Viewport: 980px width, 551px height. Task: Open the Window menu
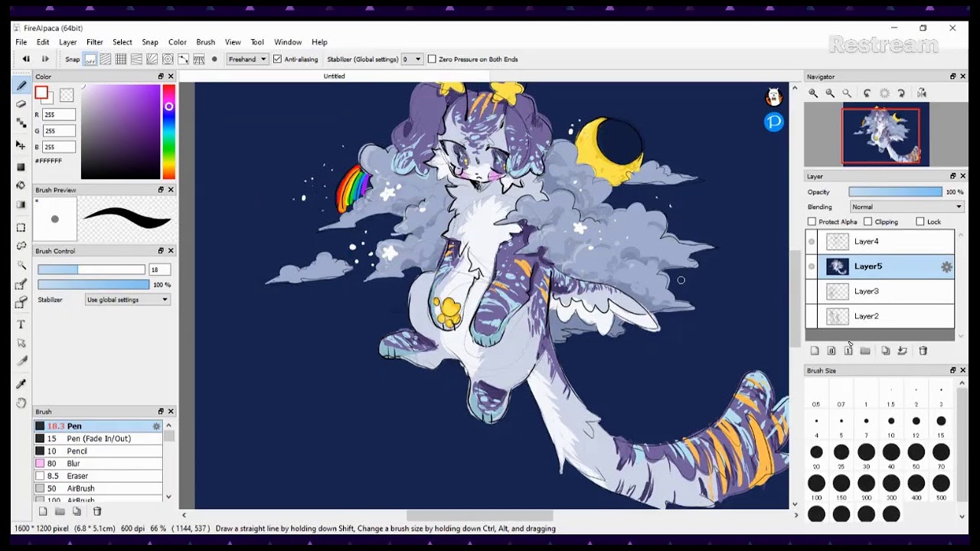pyautogui.click(x=288, y=42)
